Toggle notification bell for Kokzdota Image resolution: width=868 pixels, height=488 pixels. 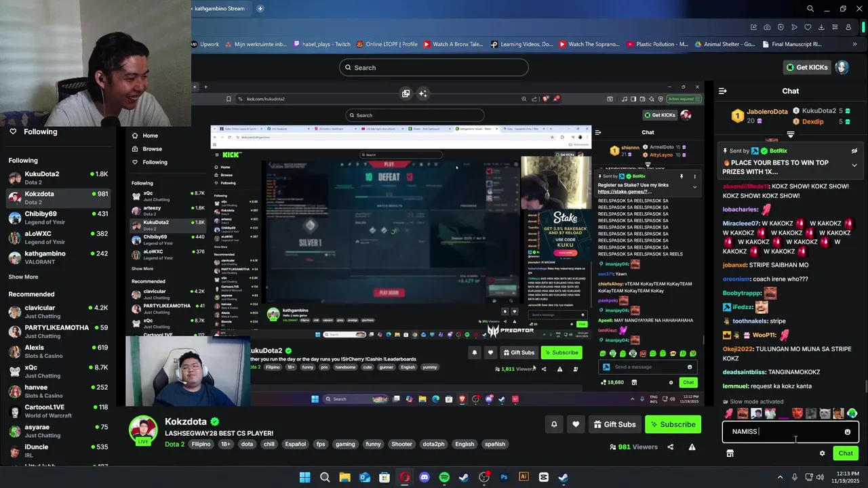(554, 424)
